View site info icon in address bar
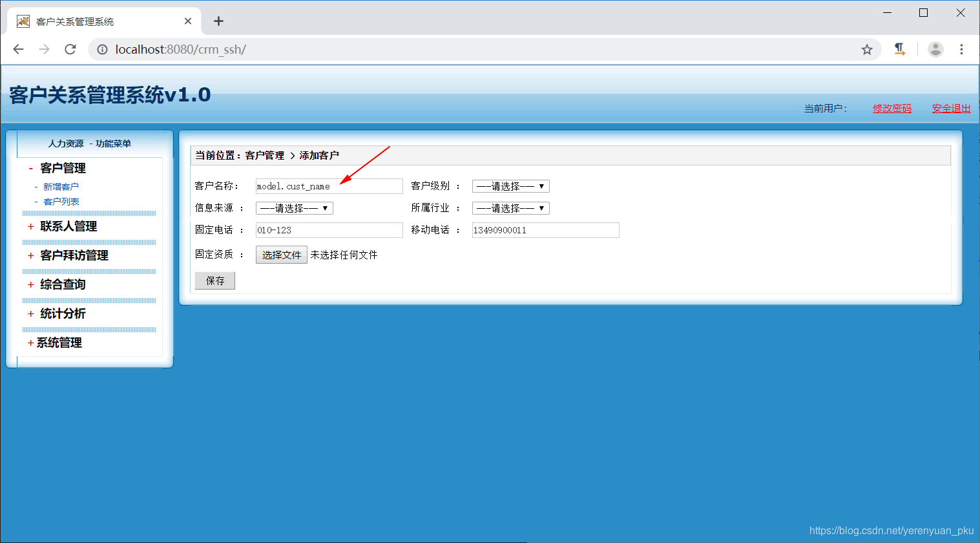The image size is (980, 543). 102,50
